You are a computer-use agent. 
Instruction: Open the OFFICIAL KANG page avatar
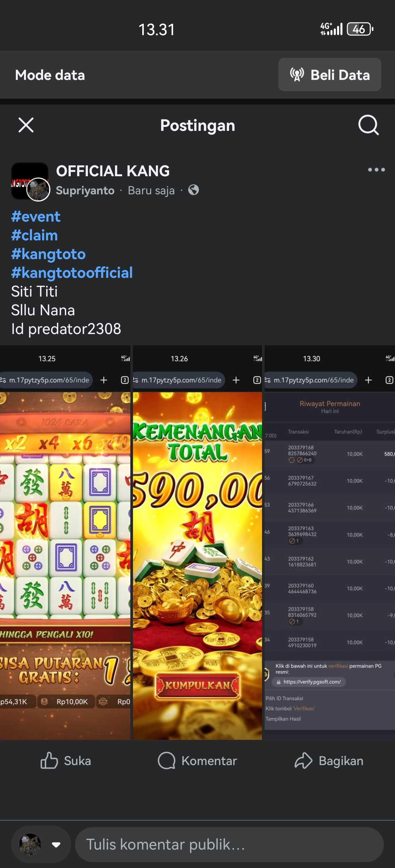click(x=30, y=181)
